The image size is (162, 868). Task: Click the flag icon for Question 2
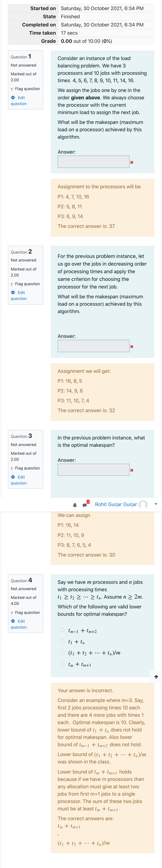(x=12, y=284)
